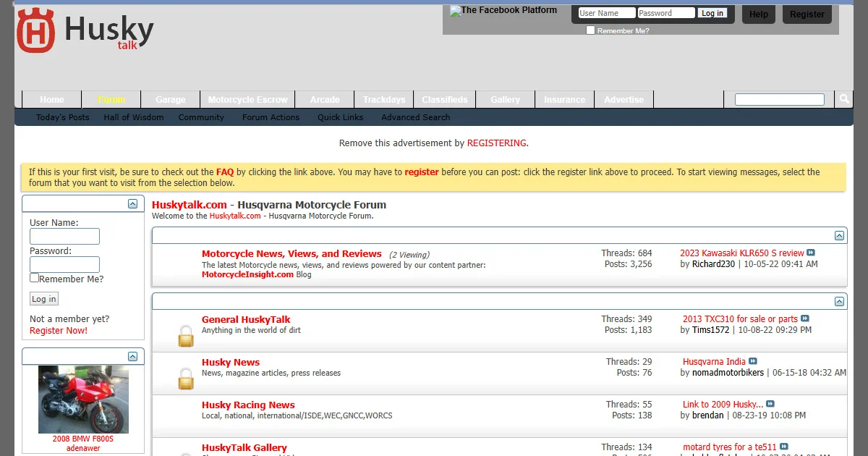Click REGISTERING advertisement link

[497, 143]
